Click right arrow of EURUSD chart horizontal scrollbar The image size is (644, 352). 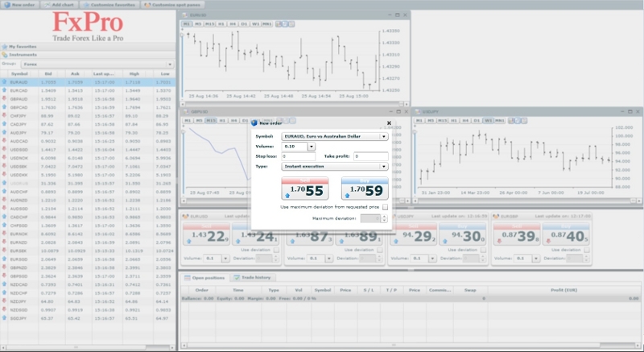click(407, 104)
